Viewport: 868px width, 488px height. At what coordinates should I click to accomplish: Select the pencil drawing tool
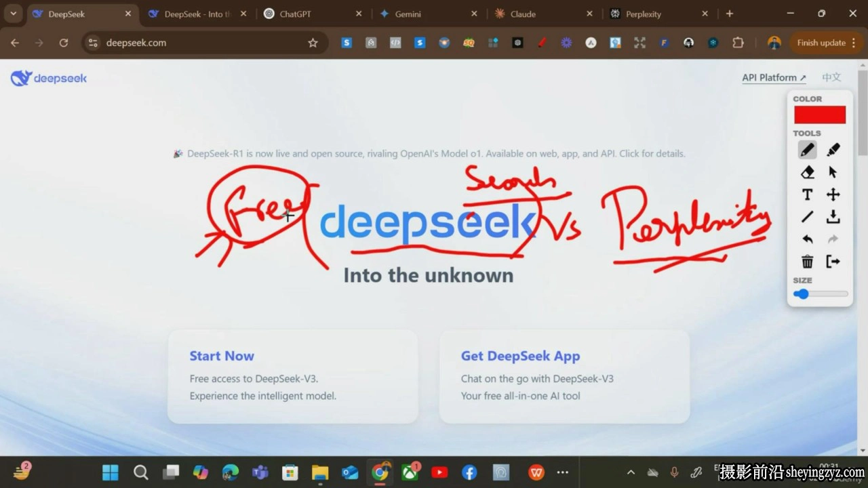point(807,150)
